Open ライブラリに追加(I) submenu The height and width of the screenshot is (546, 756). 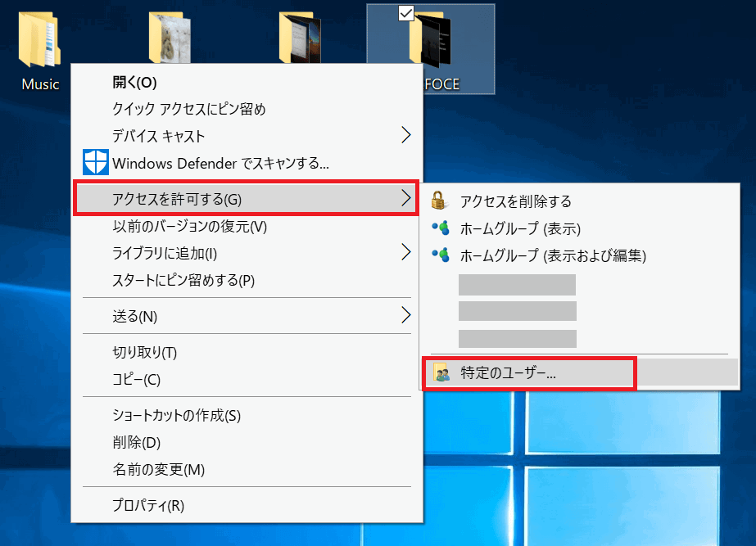tap(247, 253)
